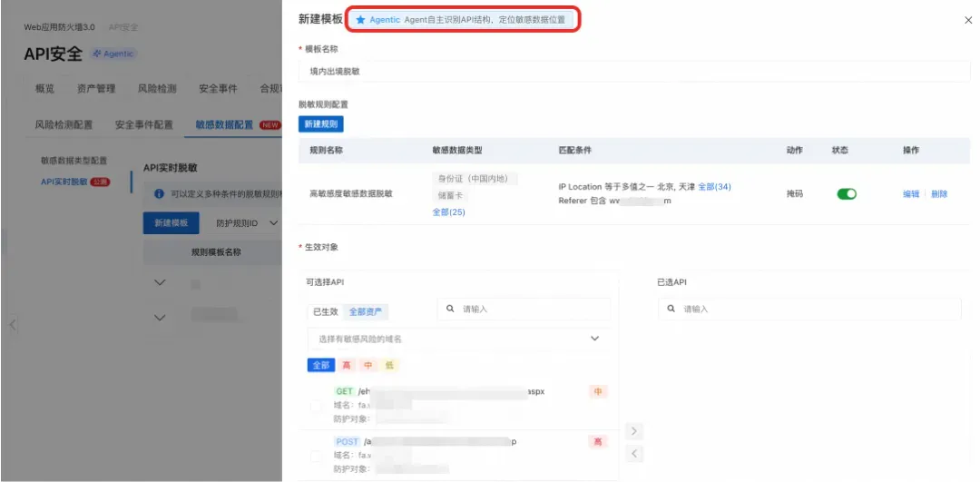The height and width of the screenshot is (482, 980).
Task: Filter APIs by 中 risk level
Action: point(368,365)
